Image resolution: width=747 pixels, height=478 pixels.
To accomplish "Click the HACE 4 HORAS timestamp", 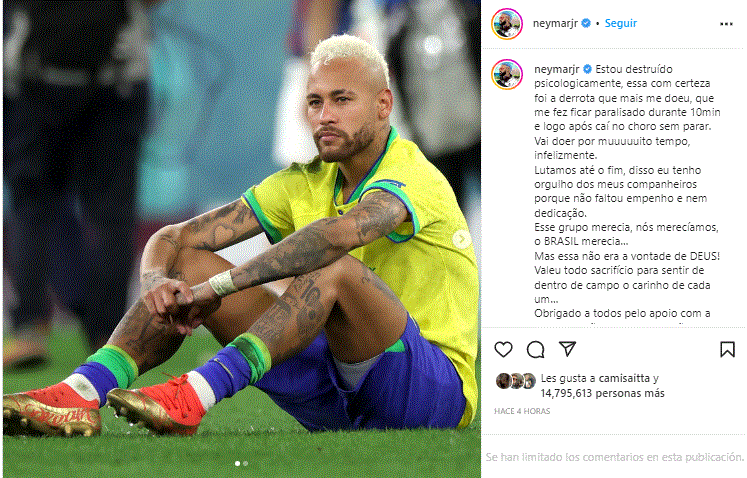I will pos(522,411).
